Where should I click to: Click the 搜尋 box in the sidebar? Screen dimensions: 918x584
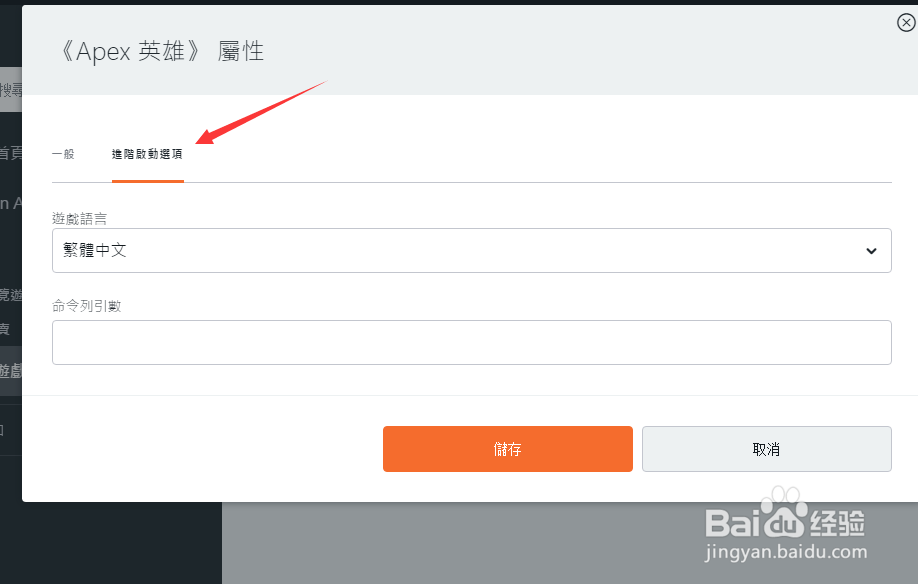[x=11, y=90]
